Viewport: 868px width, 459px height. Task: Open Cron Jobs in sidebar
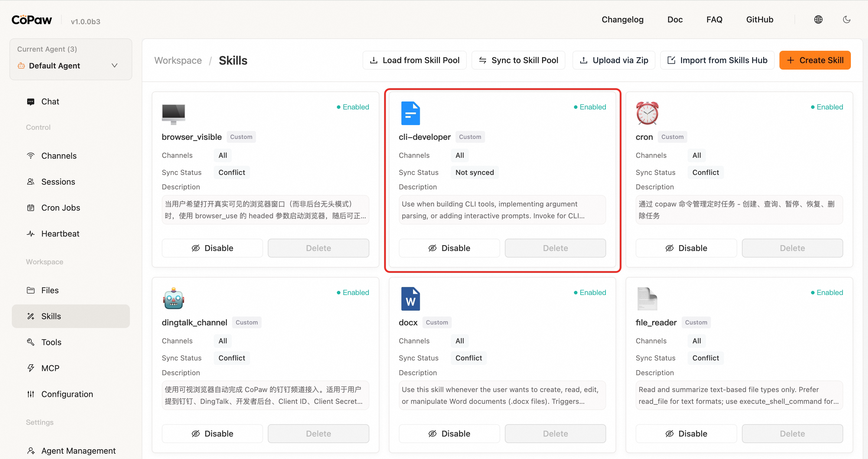tap(61, 207)
